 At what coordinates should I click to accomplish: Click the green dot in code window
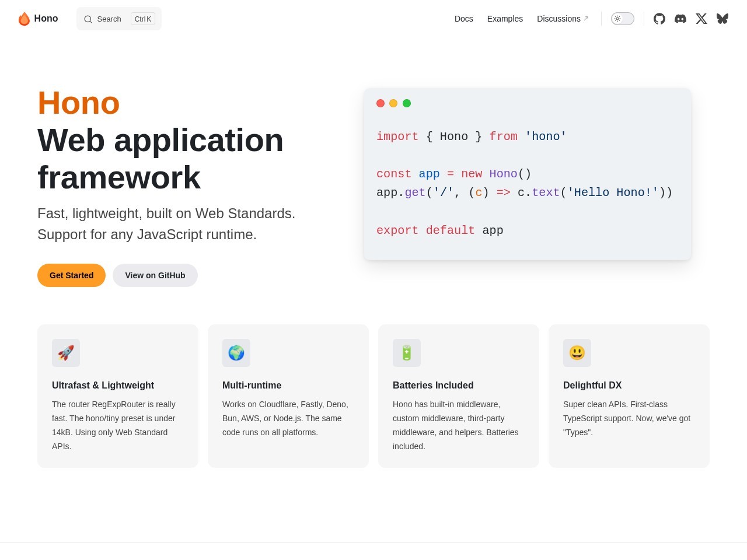pyautogui.click(x=407, y=103)
